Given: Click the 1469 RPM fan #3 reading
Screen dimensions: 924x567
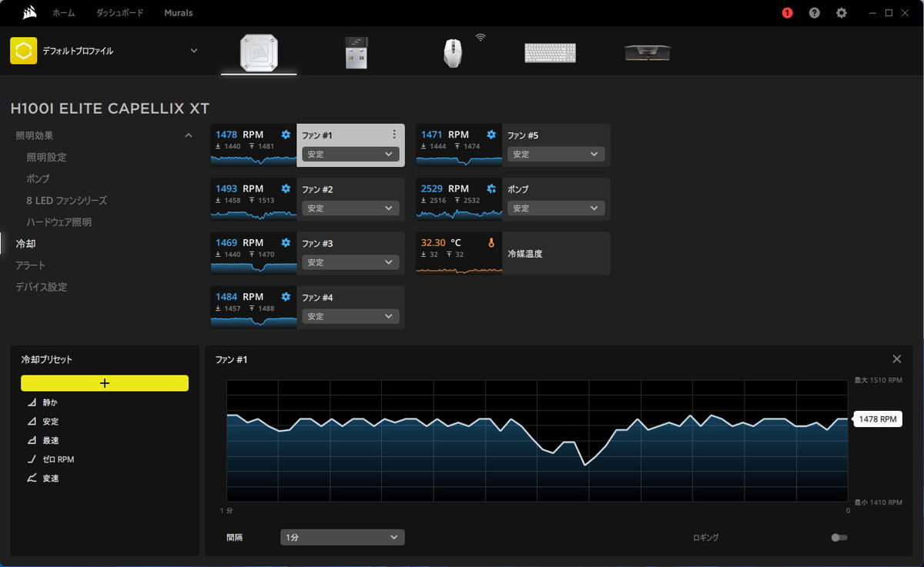Looking at the screenshot, I should click(239, 242).
